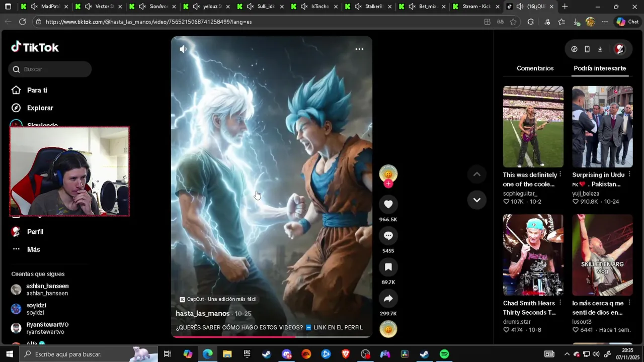This screenshot has height=362, width=644.
Task: Open the soyidzi followed account
Action: click(29, 309)
